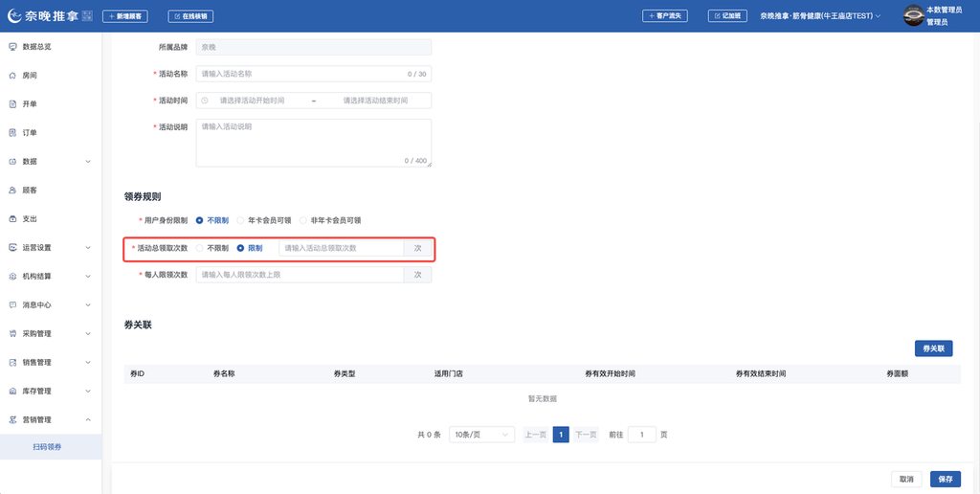Click the 券面额 column header
980x494 pixels.
898,374
